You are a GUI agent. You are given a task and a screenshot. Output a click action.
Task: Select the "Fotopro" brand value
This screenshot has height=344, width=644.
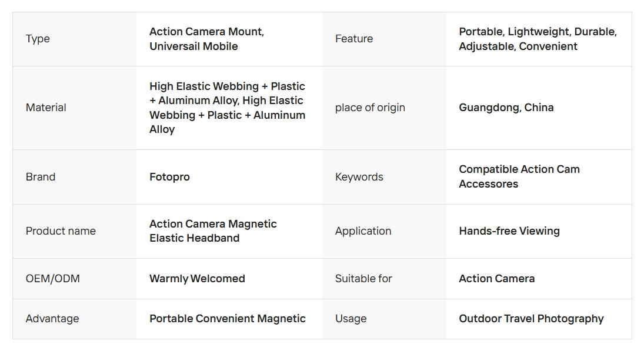[169, 177]
